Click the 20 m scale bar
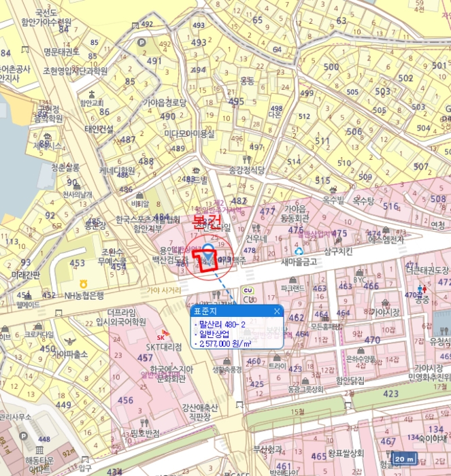The height and width of the screenshot is (476, 451). tap(406, 459)
